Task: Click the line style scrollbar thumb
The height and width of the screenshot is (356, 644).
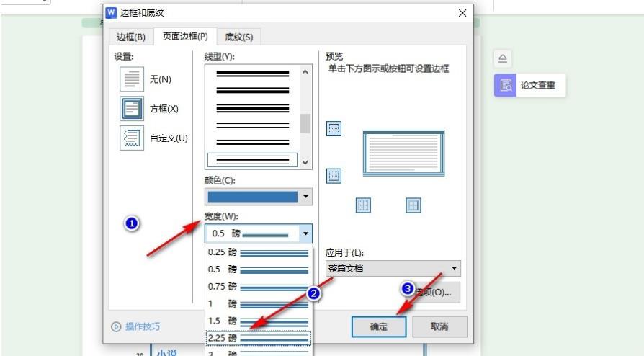Action: [x=305, y=123]
